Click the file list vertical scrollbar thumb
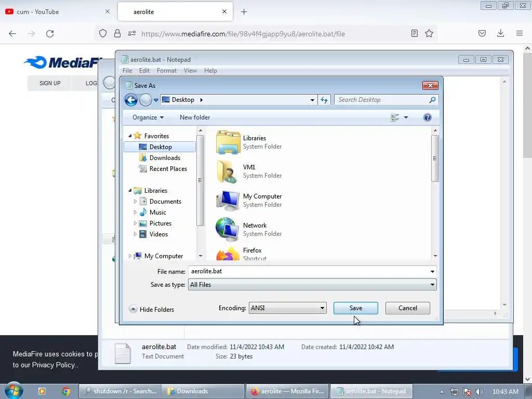Image resolution: width=532 pixels, height=399 pixels. pos(435,158)
